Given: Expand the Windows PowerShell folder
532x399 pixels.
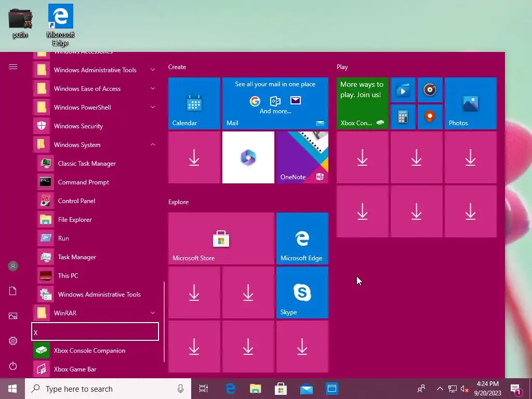Looking at the screenshot, I should 96,107.
